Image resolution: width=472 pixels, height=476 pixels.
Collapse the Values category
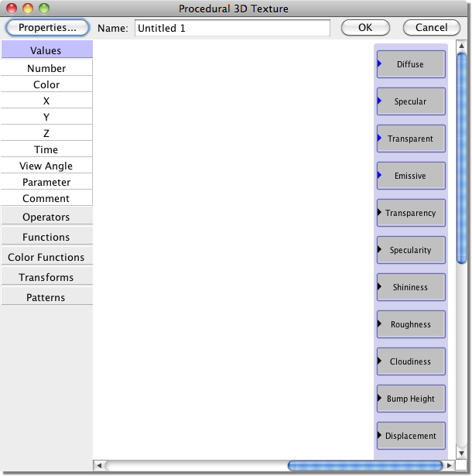point(46,50)
